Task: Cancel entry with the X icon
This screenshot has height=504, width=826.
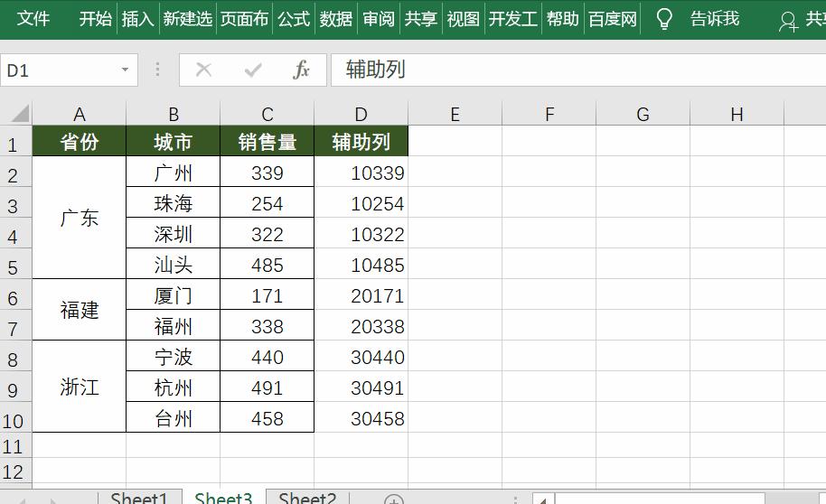Action: 203,70
